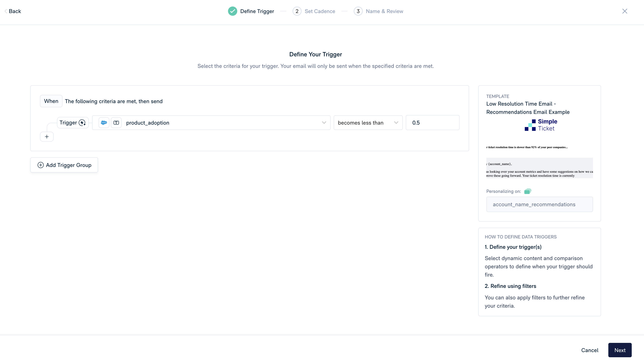Viewport: 644px width, 363px height.
Task: Click the account_name_recommendations field
Action: (x=539, y=204)
